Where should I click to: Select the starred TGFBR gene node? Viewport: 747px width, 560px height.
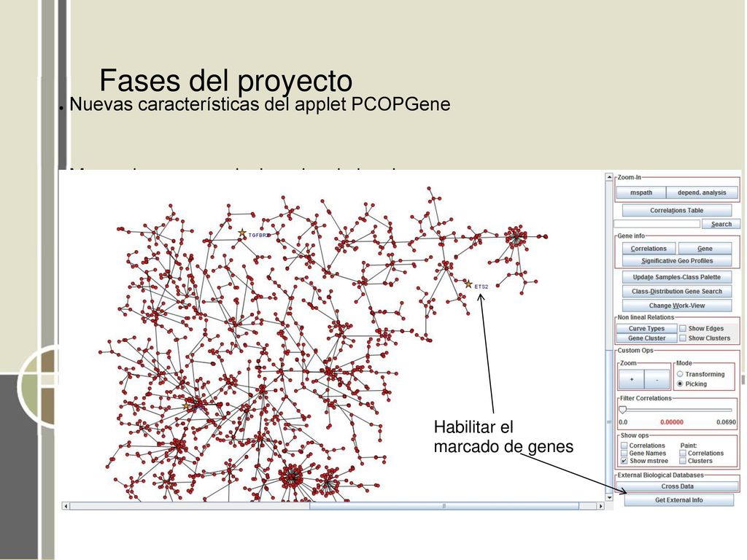coord(242,233)
